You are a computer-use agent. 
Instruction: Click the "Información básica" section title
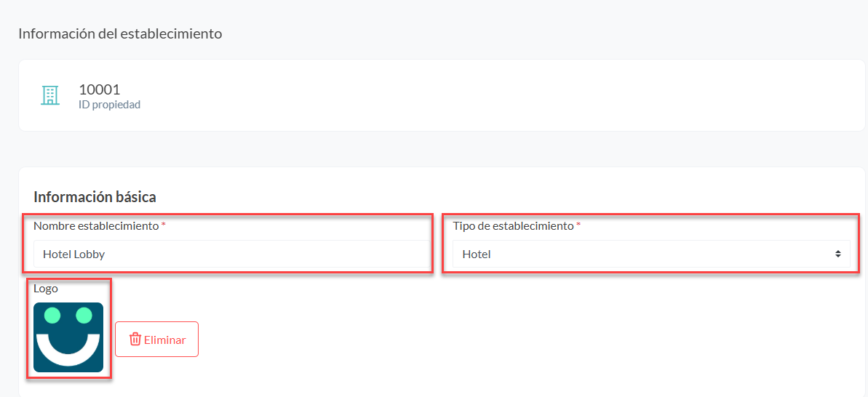click(x=95, y=196)
